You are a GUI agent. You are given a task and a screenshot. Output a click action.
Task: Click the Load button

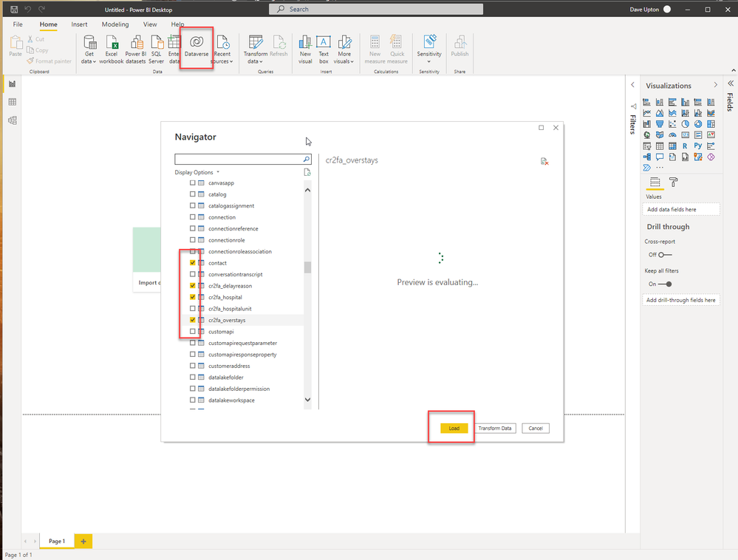(x=454, y=428)
